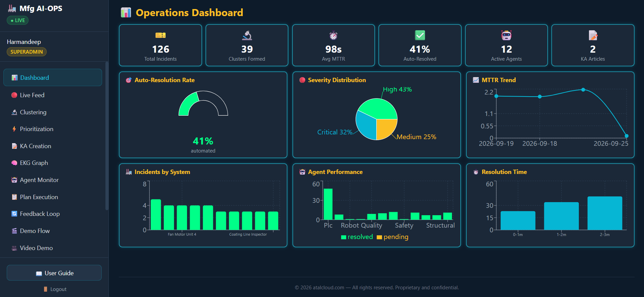Click the 126 Total Incidents value

tap(160, 49)
